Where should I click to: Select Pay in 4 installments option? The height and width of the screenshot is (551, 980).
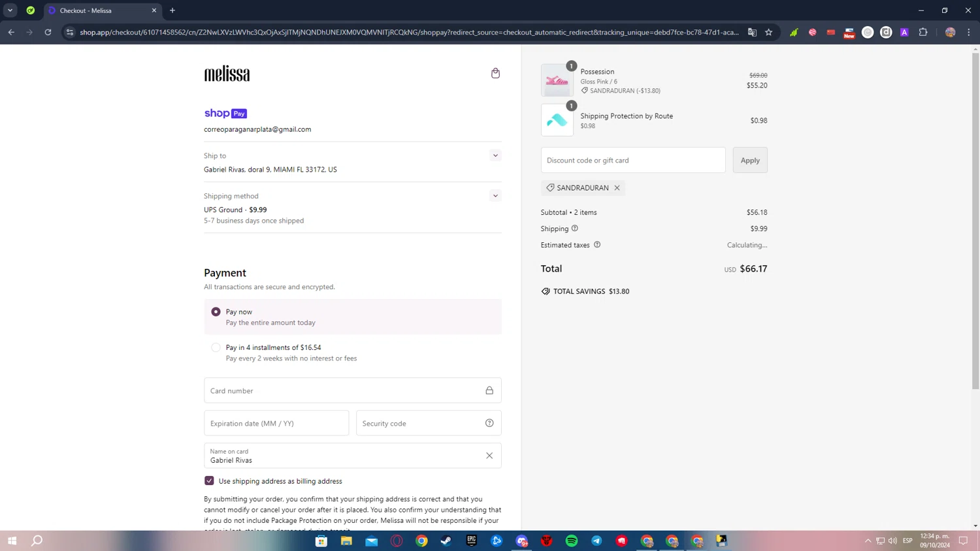(216, 347)
